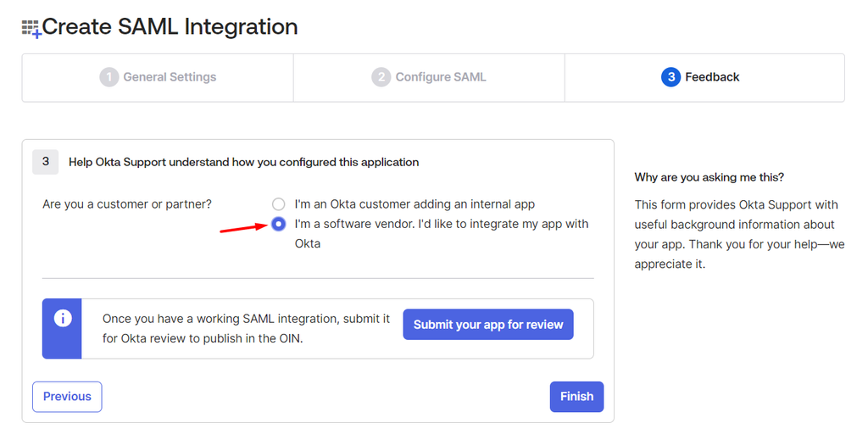Choose "I'm an Okta customer adding an internal app"
This screenshot has height=440, width=868.
(x=278, y=204)
